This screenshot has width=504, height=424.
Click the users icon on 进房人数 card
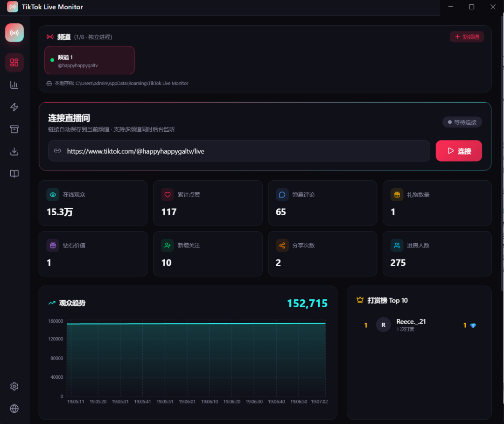[x=397, y=246]
